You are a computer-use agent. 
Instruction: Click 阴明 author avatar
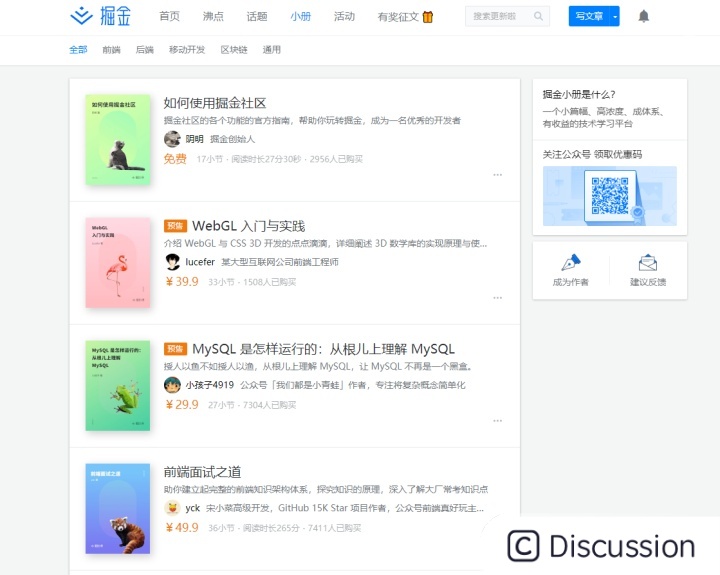click(x=172, y=139)
